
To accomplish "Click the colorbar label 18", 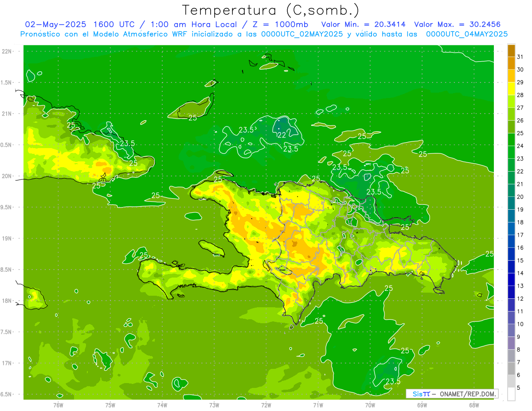I will pos(520,222).
